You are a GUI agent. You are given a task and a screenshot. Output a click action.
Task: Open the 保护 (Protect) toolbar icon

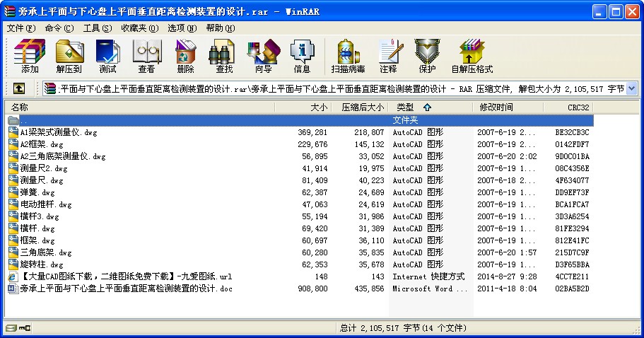pos(427,57)
